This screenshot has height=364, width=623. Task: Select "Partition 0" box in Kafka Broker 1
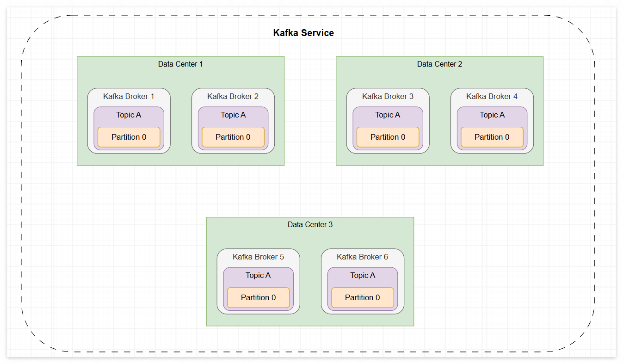pyautogui.click(x=129, y=137)
